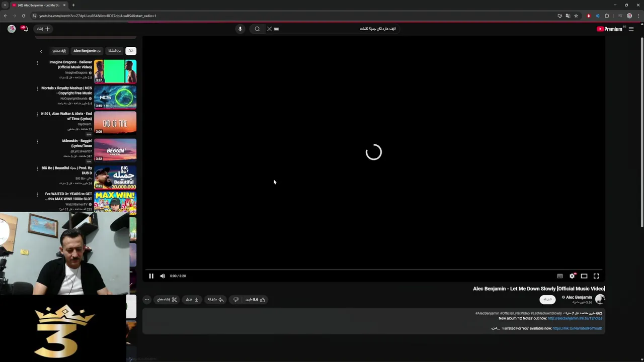Screen dimensions: 644x362
Task: Open Måneskin Beggin' thumbnail
Action: click(115, 150)
